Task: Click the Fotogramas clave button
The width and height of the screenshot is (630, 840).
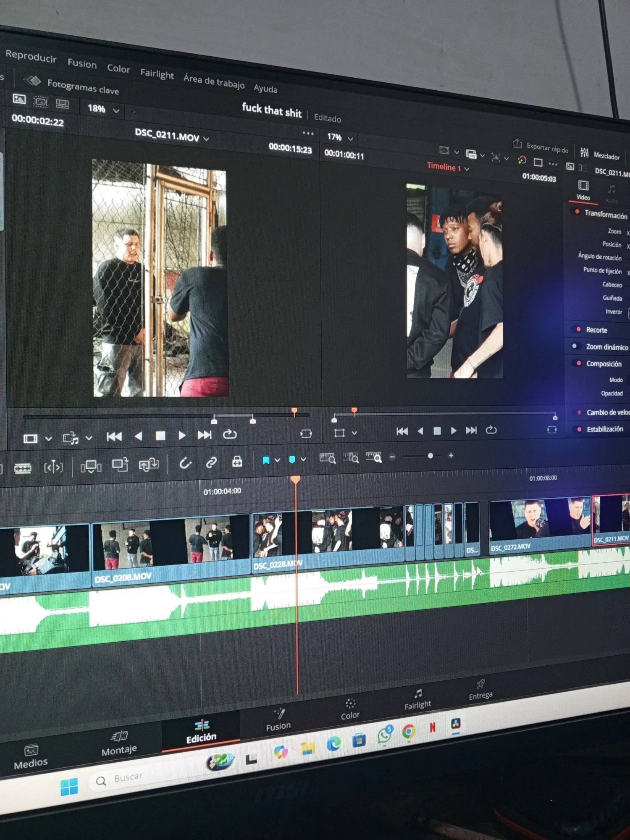Action: [x=83, y=87]
